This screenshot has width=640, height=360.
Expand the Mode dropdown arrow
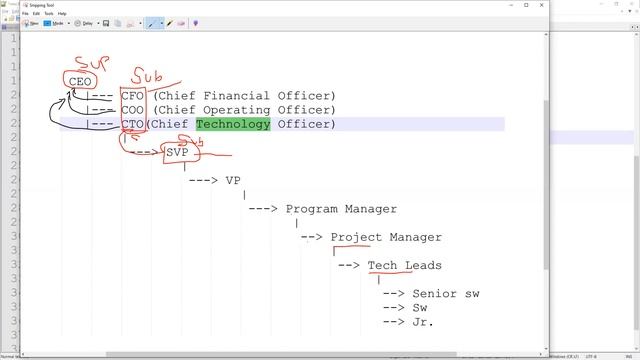pos(69,24)
